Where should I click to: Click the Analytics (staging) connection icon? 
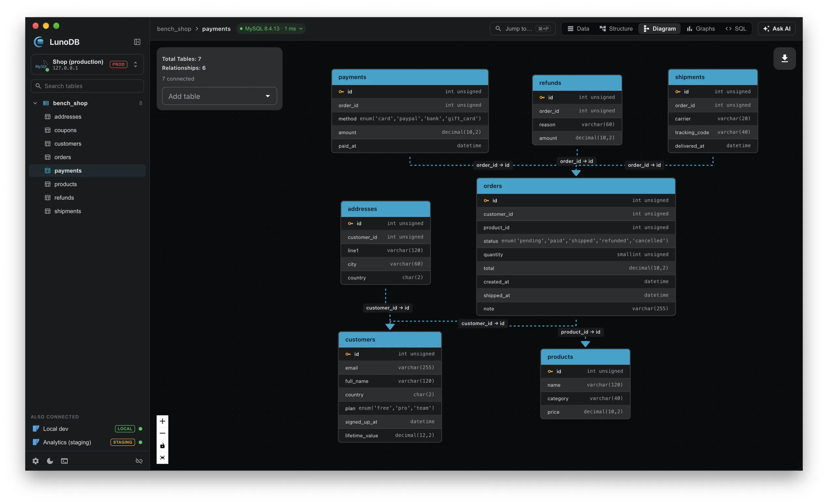tap(36, 442)
